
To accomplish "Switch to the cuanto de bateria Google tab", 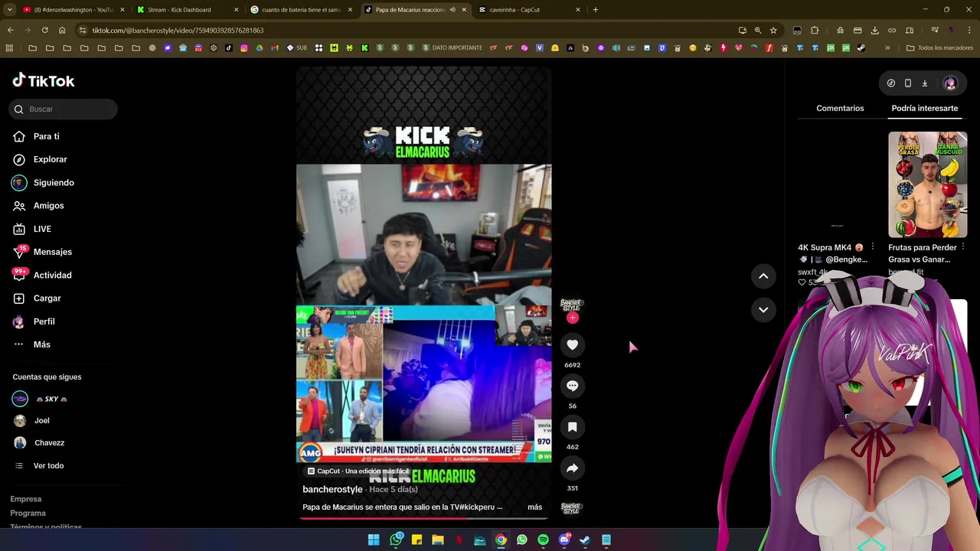I will [301, 10].
